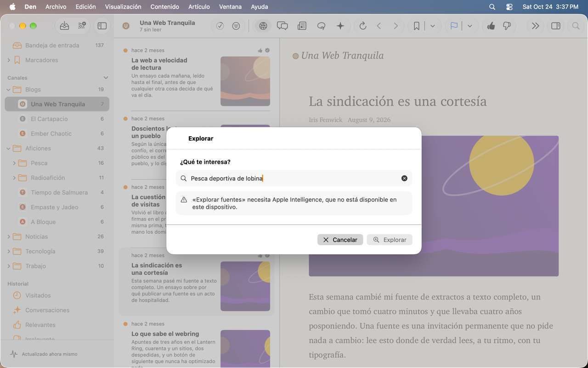Open the Contenido menu
The width and height of the screenshot is (588, 368).
[164, 7]
